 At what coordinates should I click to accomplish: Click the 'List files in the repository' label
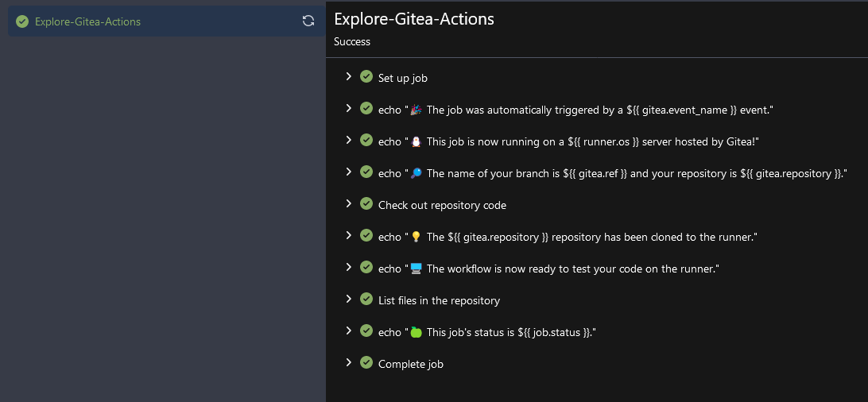point(439,301)
